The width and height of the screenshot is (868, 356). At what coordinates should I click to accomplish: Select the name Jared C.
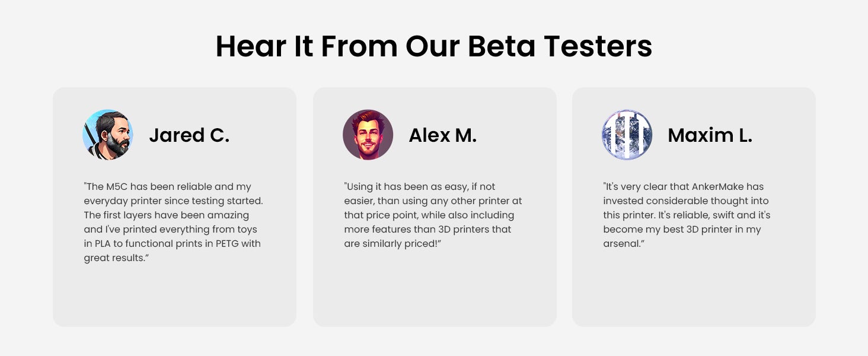(x=189, y=135)
